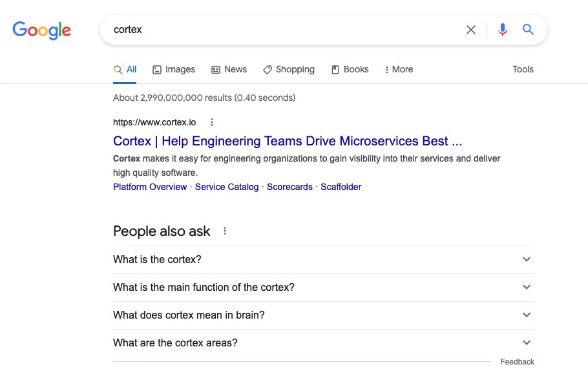Expand 'What is the main function of the cortex?'
588x380 pixels.
324,288
